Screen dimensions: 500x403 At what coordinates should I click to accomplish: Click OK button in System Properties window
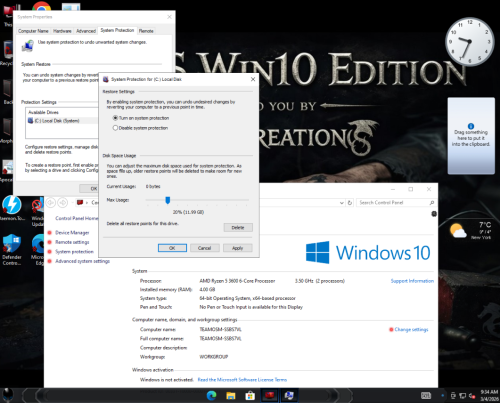click(89, 188)
